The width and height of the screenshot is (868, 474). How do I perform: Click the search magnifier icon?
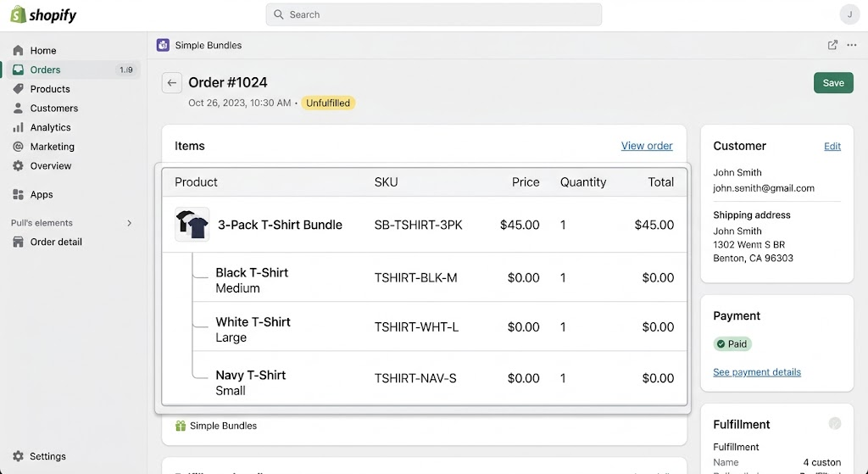coord(278,14)
